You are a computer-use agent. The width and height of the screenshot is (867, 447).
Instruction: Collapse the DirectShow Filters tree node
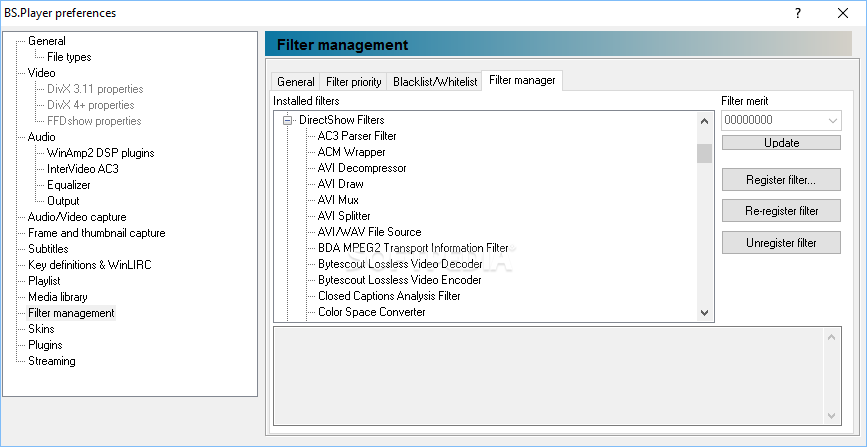287,120
